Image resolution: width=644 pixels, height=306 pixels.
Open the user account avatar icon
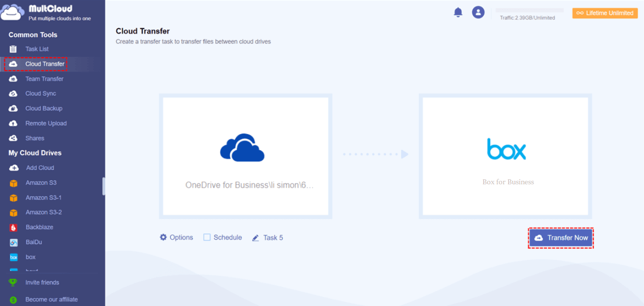tap(478, 12)
